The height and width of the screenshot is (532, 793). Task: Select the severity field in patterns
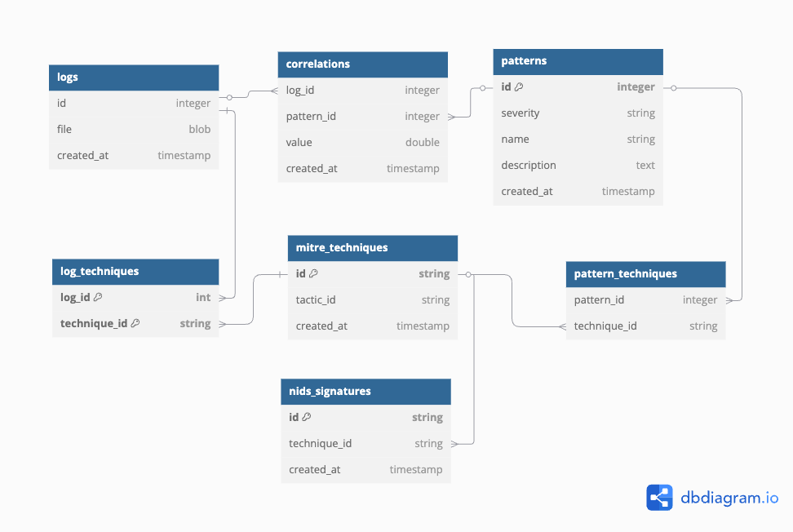pos(578,113)
